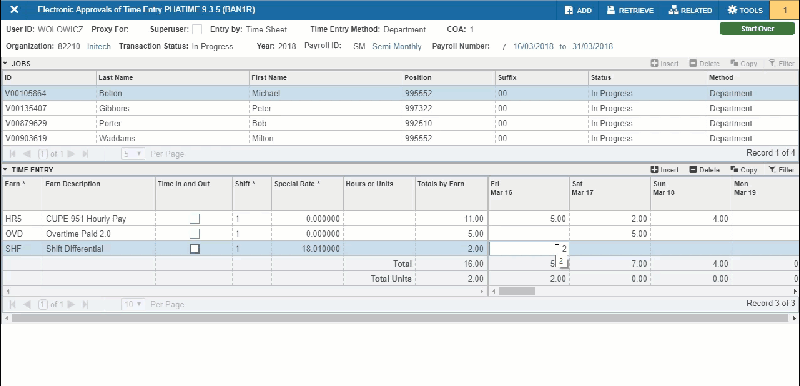Click Delete icon in Time Entry section
Screen dimensions: 800x386
pos(705,170)
